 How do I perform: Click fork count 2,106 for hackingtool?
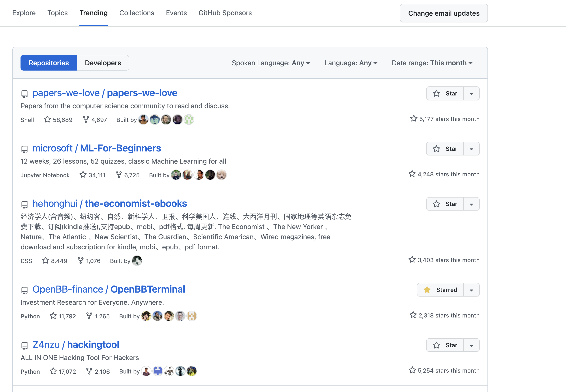pyautogui.click(x=102, y=371)
